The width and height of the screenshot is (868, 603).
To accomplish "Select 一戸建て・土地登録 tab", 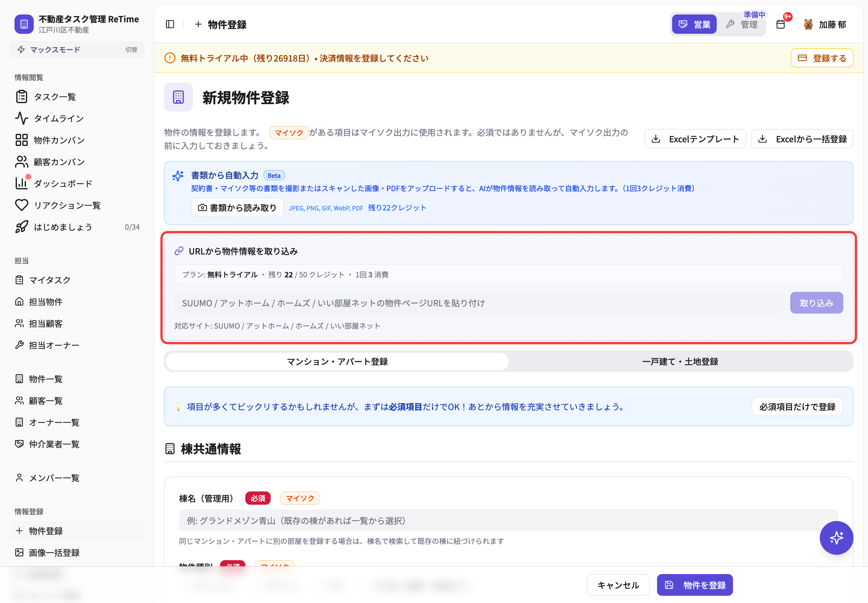I will click(x=680, y=361).
